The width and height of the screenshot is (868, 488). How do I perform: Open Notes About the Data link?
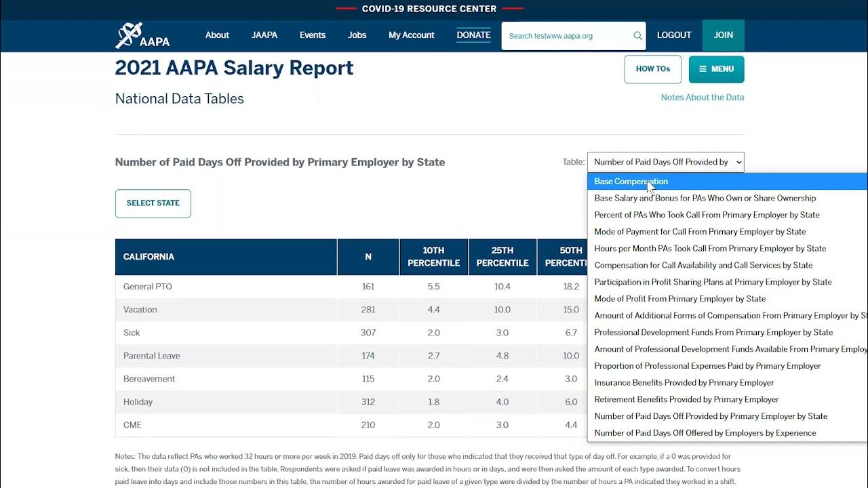[703, 98]
